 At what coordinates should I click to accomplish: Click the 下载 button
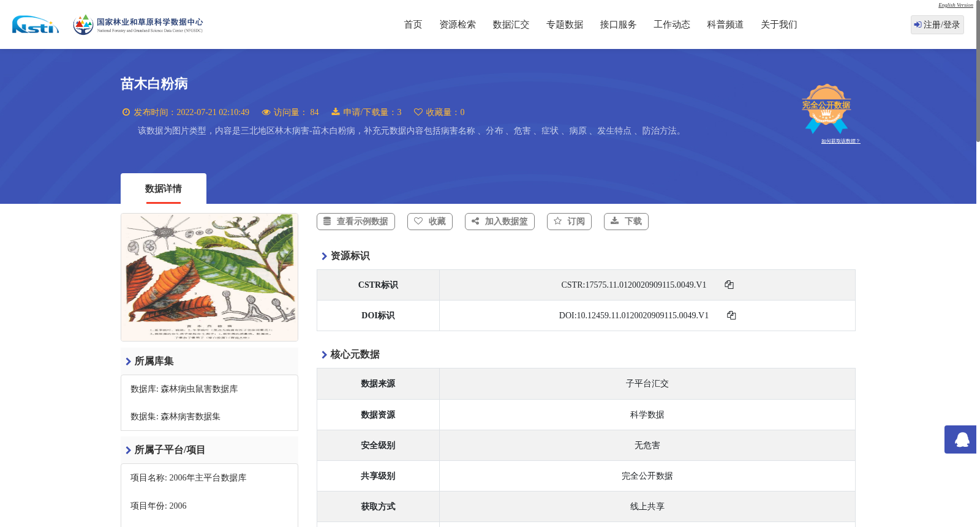pos(626,222)
